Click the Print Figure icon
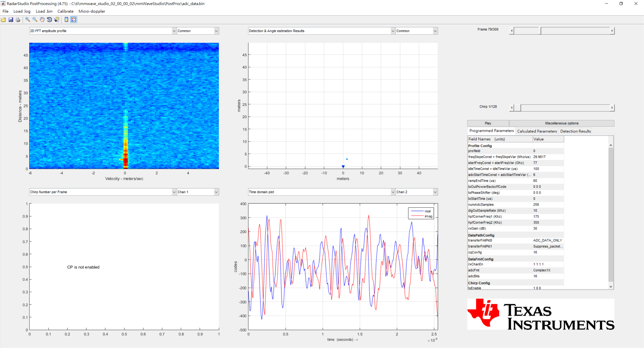644x348 pixels. 18,20
